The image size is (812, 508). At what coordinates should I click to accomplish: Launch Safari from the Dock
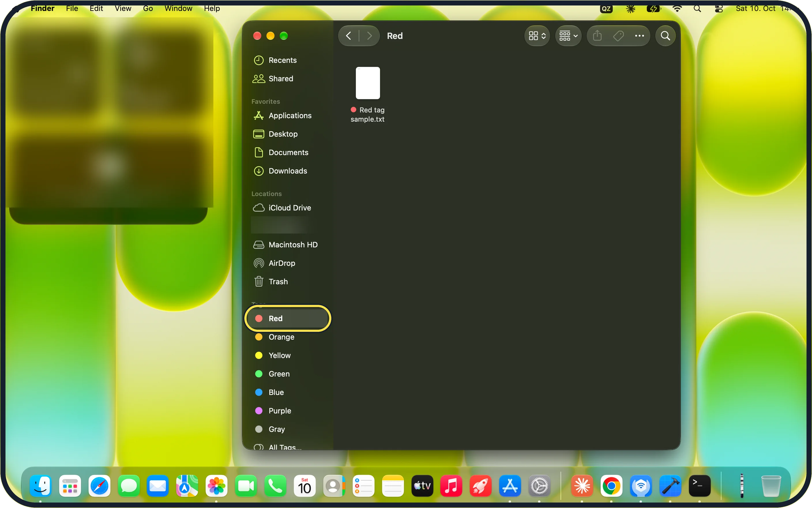tap(99, 486)
